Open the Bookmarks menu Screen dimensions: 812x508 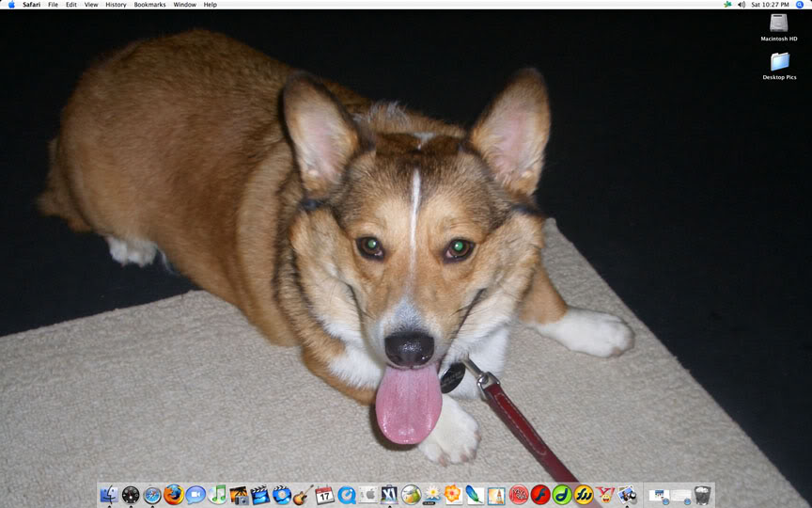pyautogui.click(x=149, y=4)
